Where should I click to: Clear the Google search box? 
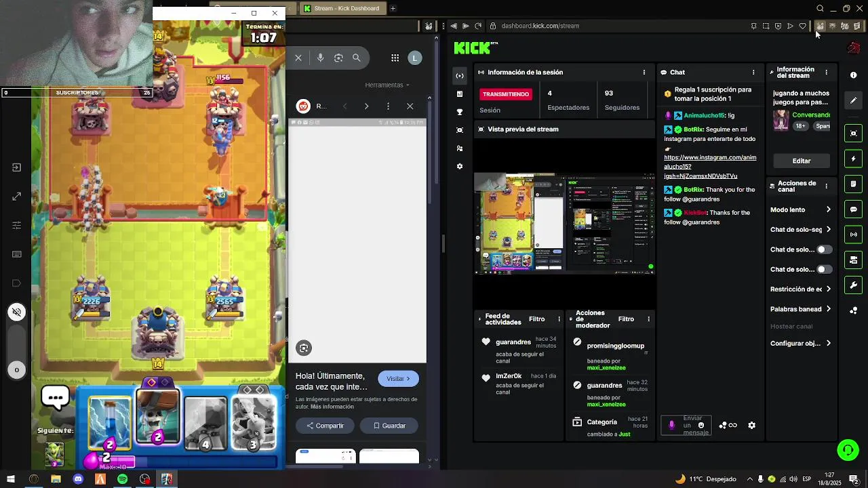coord(298,58)
